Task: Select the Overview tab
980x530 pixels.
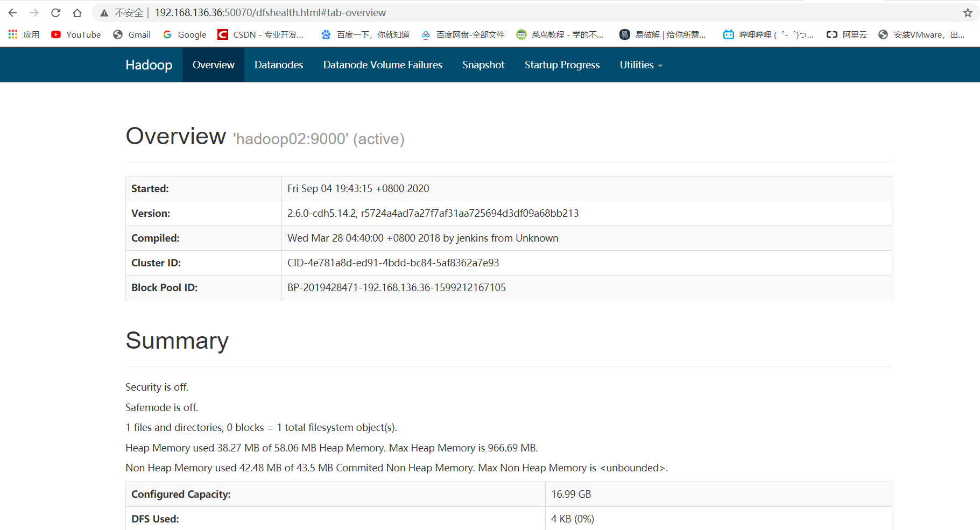Action: (214, 65)
